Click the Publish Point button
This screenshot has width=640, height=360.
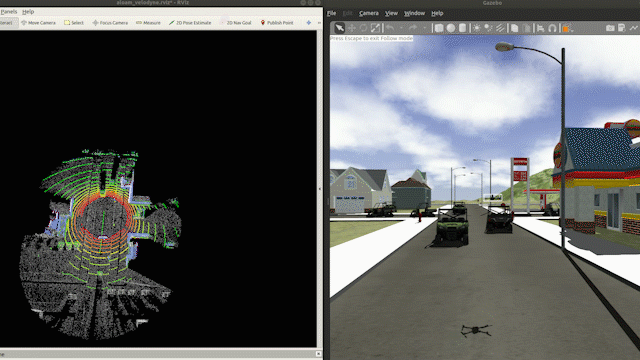277,22
